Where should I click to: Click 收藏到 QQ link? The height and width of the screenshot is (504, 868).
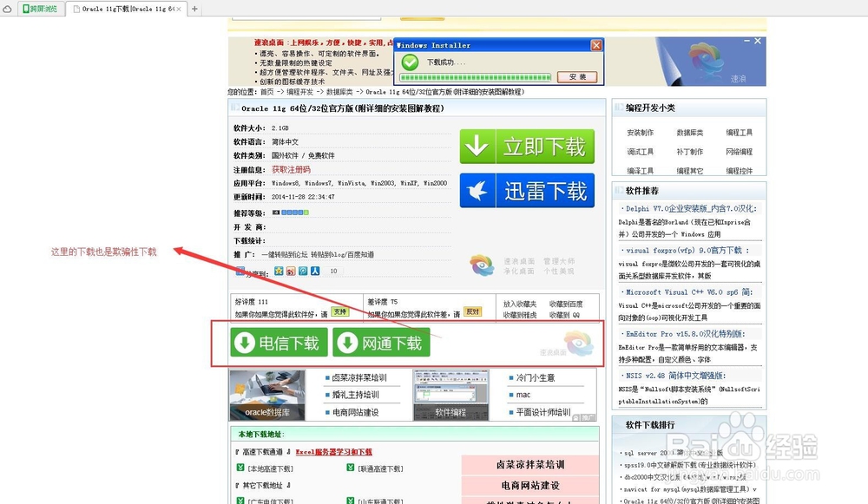pos(565,316)
